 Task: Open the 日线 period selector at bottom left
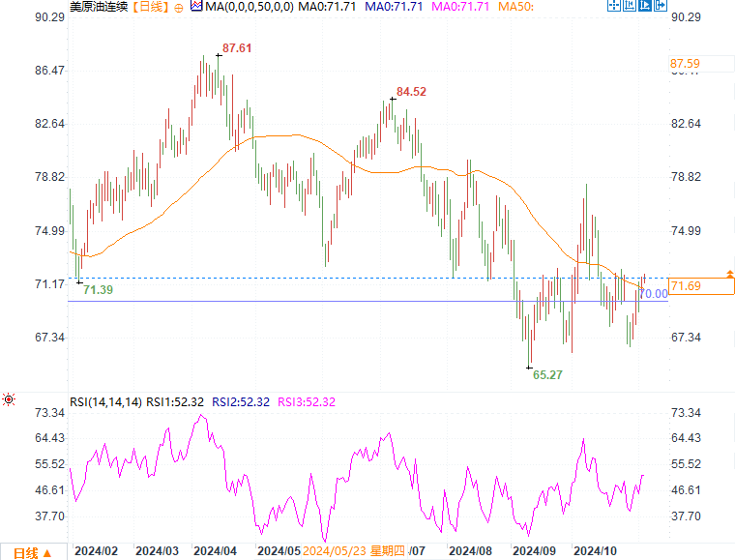coord(32,553)
